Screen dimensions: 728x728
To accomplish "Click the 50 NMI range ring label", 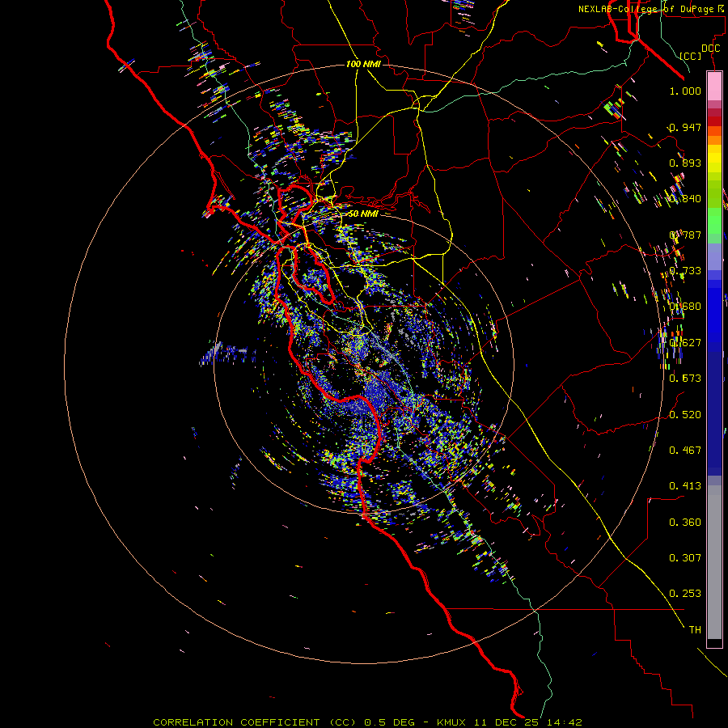I will [363, 214].
